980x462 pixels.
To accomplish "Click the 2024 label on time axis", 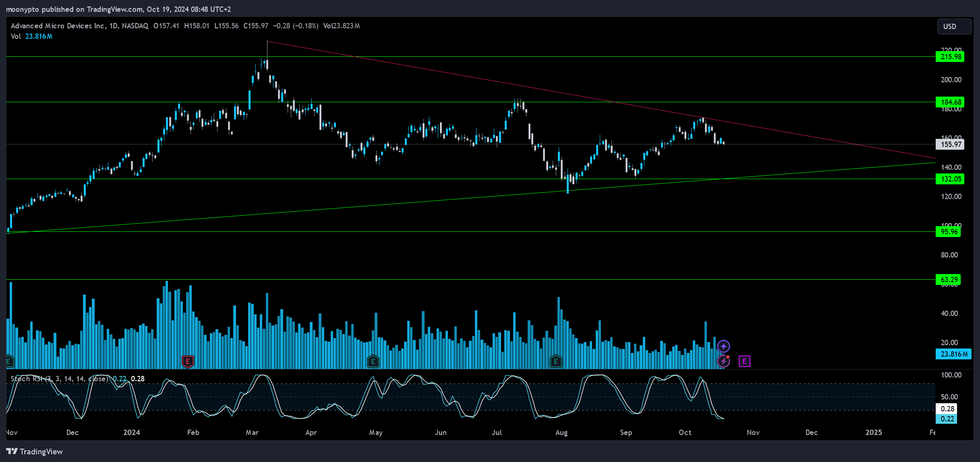I will click(x=132, y=433).
